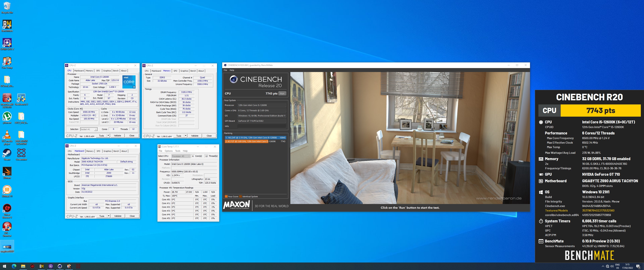Switch to Graphics tab in CPU-Z Mainboard window
Viewport: 644px width, 270px height.
(107, 151)
